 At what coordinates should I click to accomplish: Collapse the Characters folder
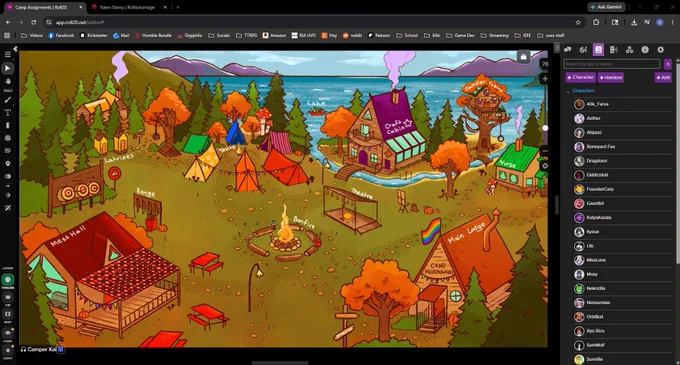pyautogui.click(x=568, y=91)
